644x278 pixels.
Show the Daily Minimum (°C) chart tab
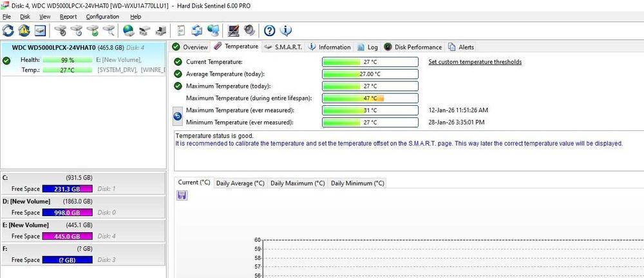[357, 183]
